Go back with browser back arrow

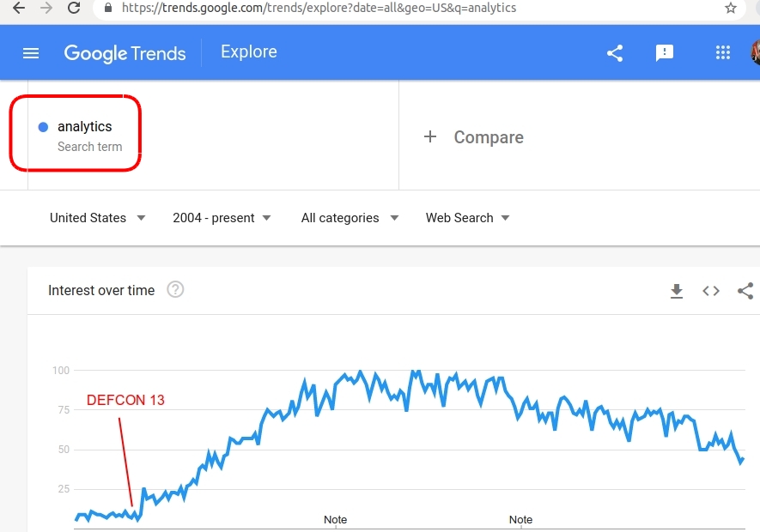18,8
